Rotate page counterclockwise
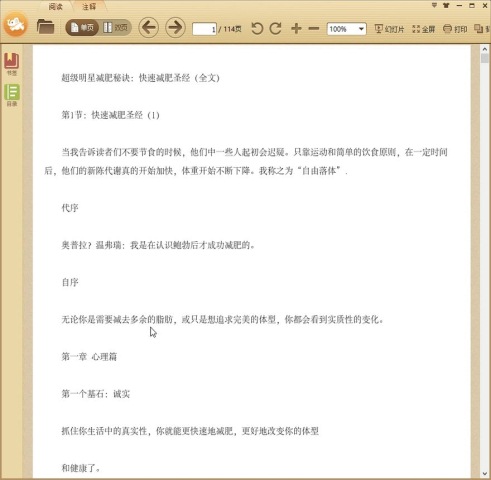 (x=257, y=29)
